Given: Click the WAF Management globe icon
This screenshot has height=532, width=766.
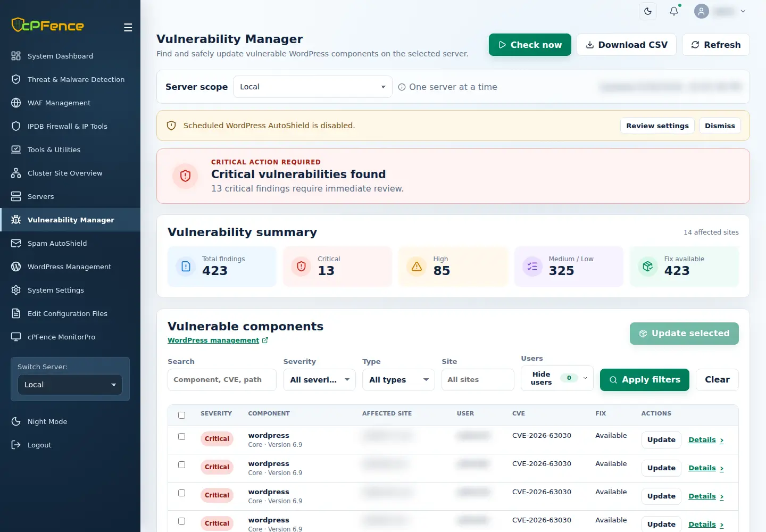Looking at the screenshot, I should click(16, 103).
